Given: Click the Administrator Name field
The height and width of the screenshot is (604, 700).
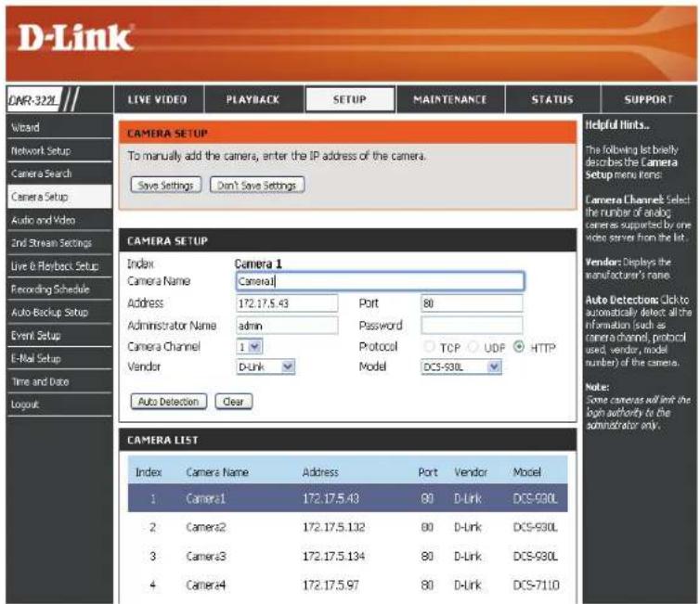Looking at the screenshot, I should click(287, 326).
